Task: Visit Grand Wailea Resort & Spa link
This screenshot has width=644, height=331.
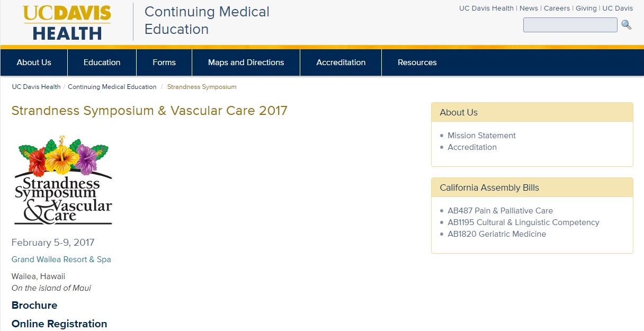Action: pyautogui.click(x=61, y=260)
